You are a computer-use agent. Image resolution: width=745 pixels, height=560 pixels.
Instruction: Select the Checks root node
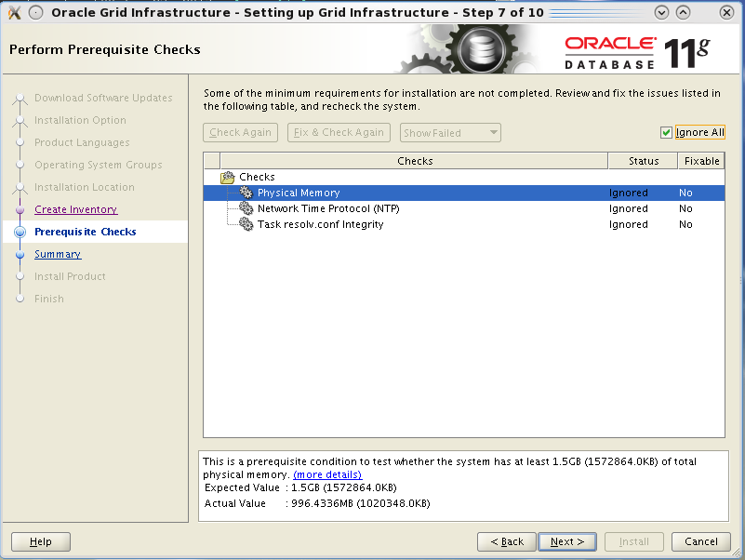[x=257, y=177]
